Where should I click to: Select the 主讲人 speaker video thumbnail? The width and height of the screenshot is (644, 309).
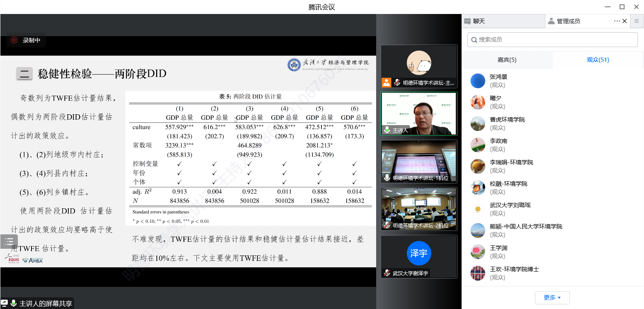(x=419, y=113)
